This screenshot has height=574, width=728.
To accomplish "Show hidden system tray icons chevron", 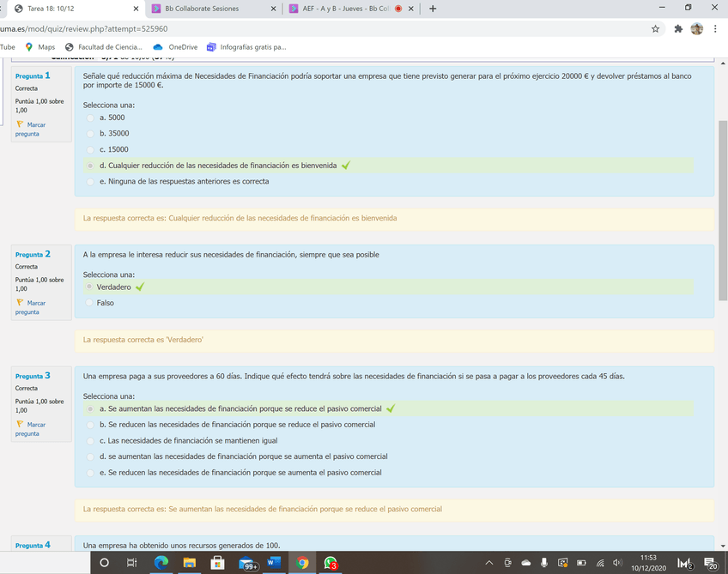I will point(488,563).
